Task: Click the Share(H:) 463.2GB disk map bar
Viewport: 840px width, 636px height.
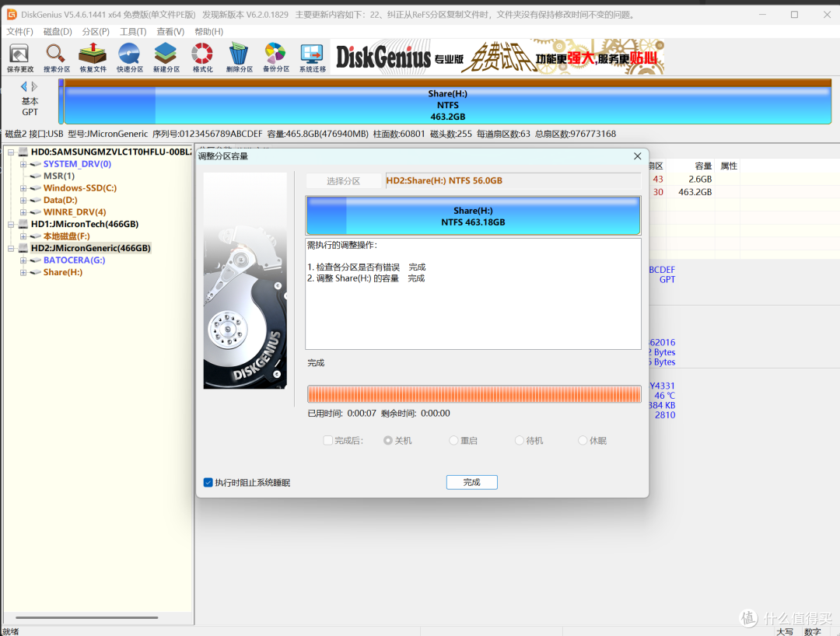Action: [x=447, y=102]
